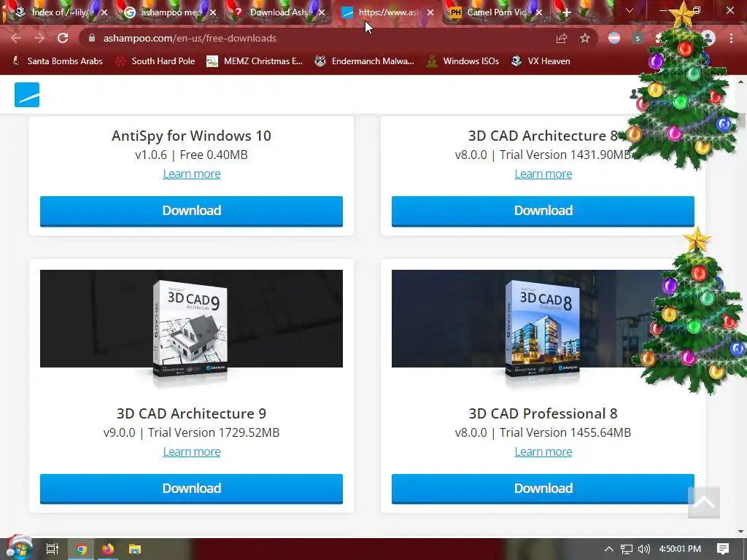The width and height of the screenshot is (747, 560).
Task: Click the padlock site info icon
Action: (x=92, y=38)
